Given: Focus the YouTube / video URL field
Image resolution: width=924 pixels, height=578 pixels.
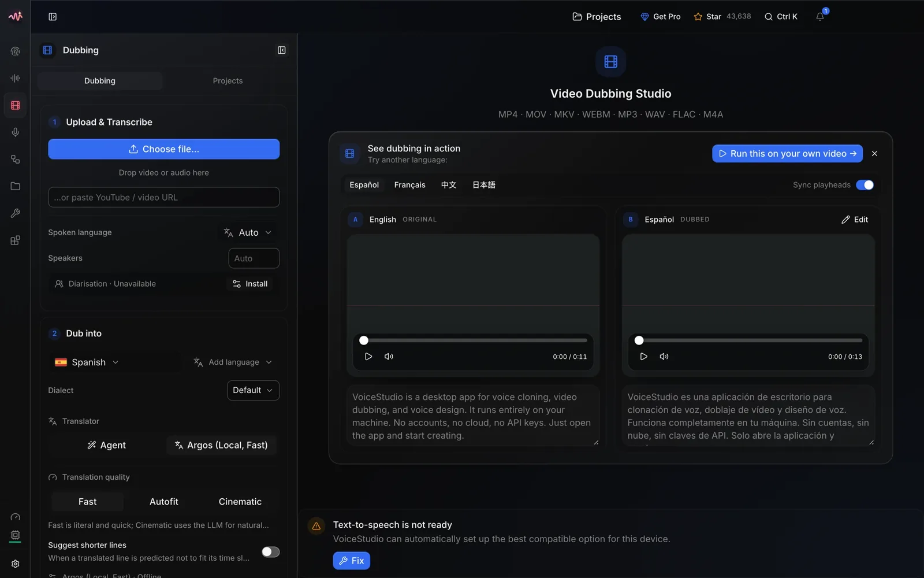Looking at the screenshot, I should (164, 197).
